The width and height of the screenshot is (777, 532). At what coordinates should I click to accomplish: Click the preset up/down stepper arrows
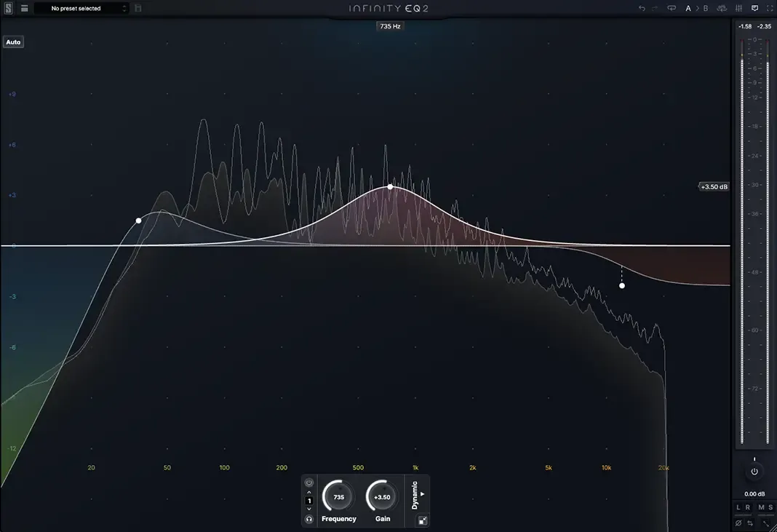point(124,9)
